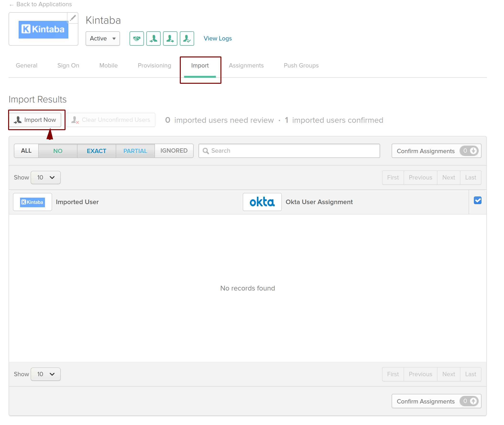Click the Okta User Assignment column header
The height and width of the screenshot is (425, 504).
[319, 202]
